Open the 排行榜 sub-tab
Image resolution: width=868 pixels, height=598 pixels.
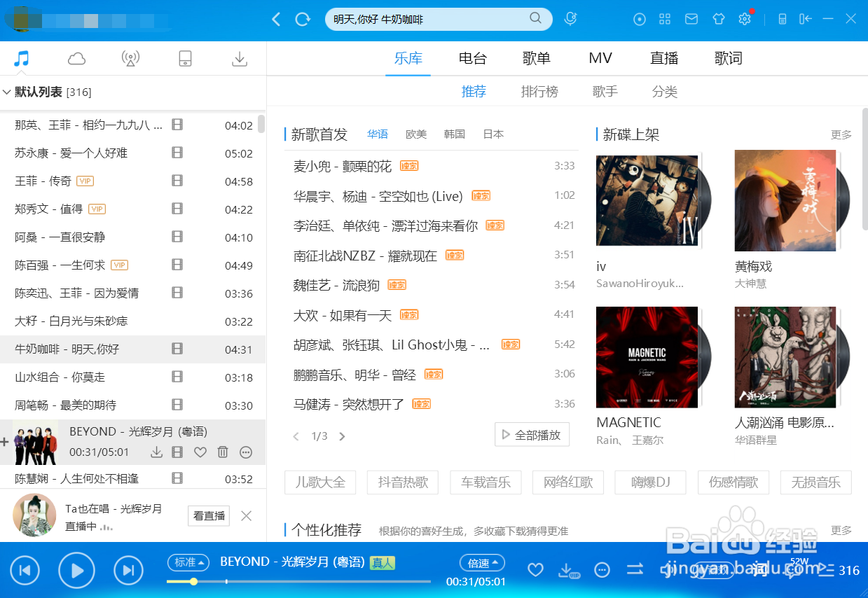[x=539, y=92]
